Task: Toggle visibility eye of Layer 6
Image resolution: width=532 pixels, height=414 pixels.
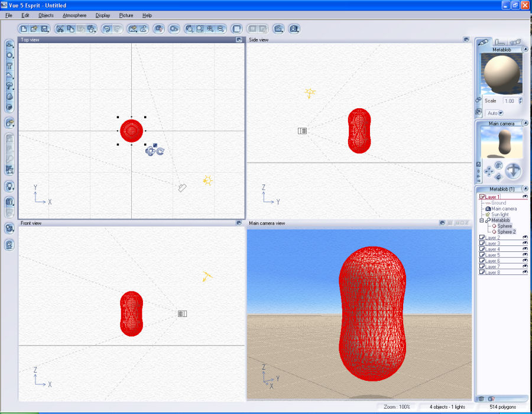Action: (x=525, y=260)
